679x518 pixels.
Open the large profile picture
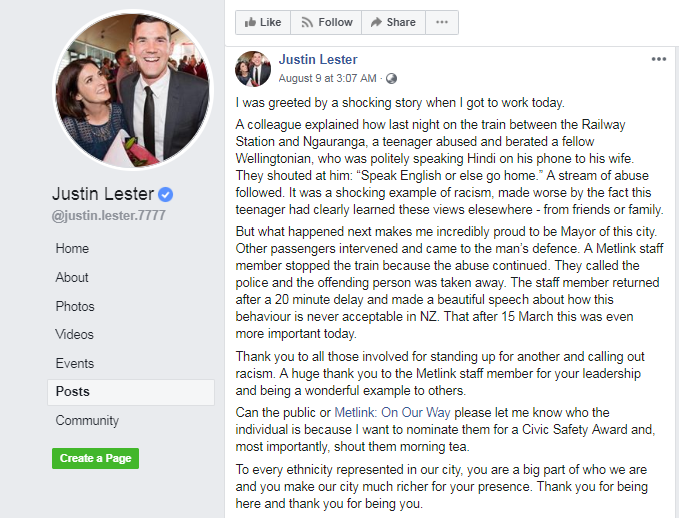pos(133,90)
